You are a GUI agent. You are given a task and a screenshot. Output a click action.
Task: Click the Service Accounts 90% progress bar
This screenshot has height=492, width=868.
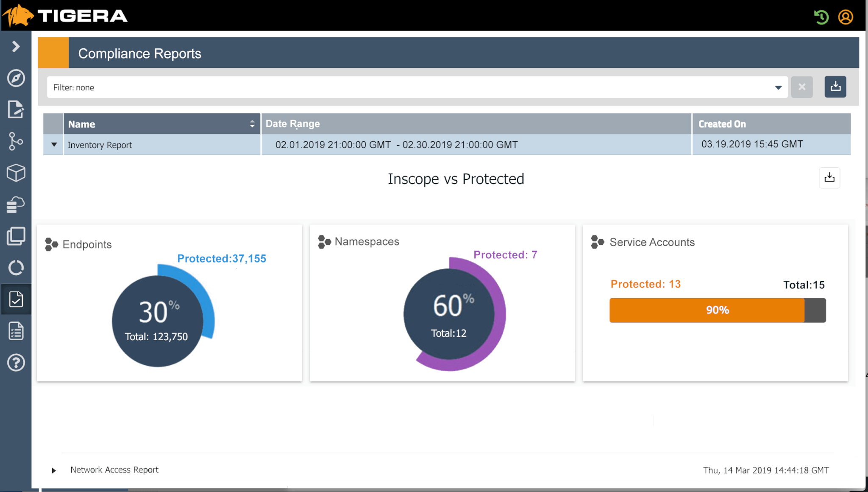pos(718,310)
